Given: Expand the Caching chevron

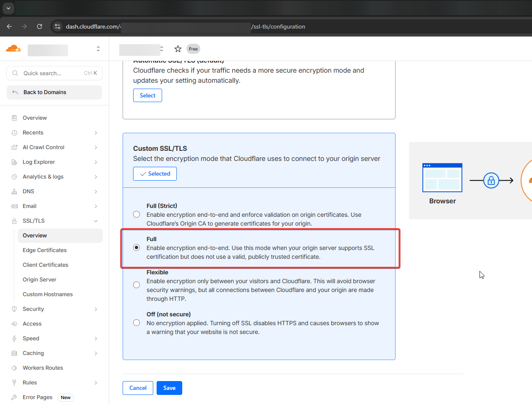Looking at the screenshot, I should [x=96, y=353].
